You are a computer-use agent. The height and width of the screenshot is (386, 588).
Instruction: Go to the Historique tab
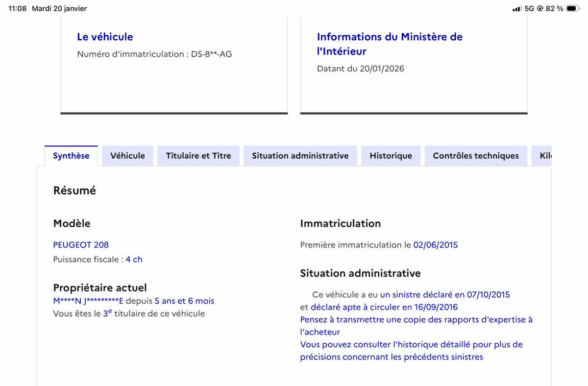coord(391,156)
